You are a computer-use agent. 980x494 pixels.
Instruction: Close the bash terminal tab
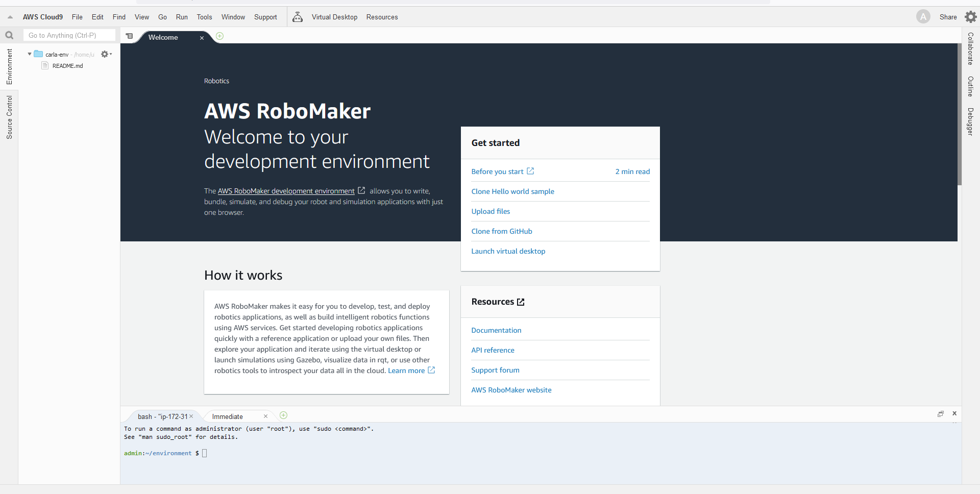(191, 416)
